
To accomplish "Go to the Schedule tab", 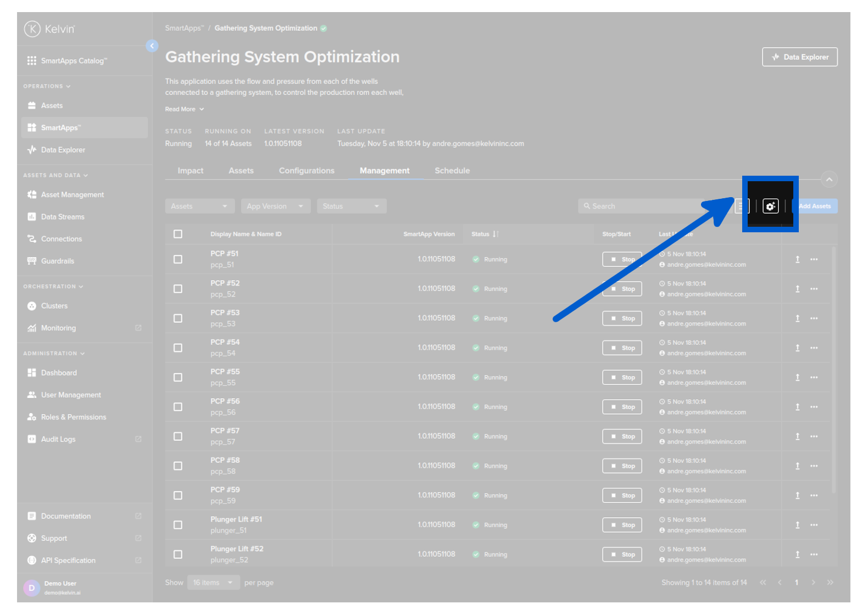I will [452, 171].
